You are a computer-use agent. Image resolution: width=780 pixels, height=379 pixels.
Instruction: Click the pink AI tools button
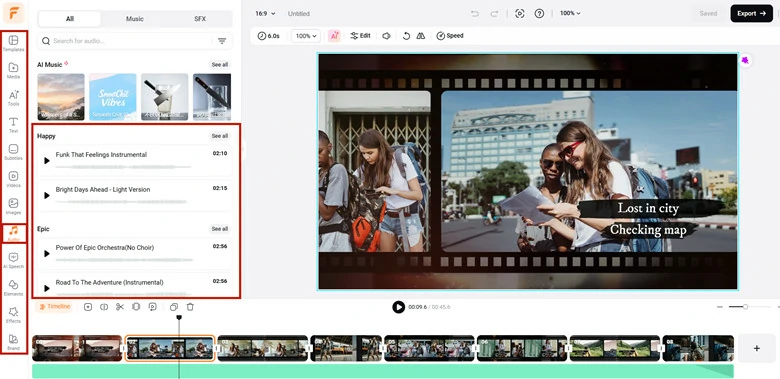click(x=334, y=36)
